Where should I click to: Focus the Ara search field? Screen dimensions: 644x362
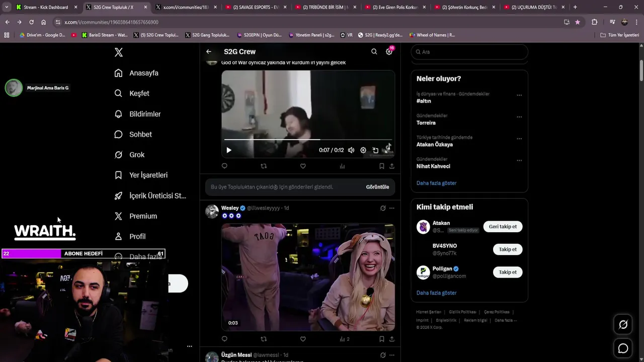[469, 52]
